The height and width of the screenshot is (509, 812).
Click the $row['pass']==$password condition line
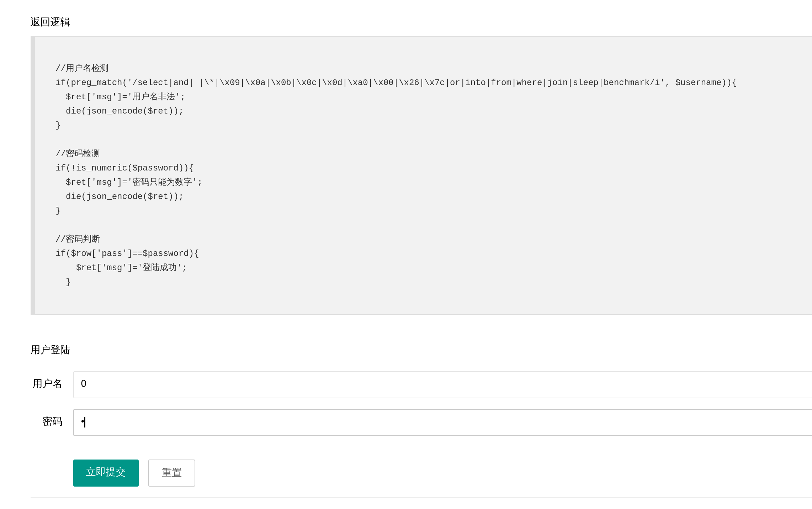pos(127,253)
